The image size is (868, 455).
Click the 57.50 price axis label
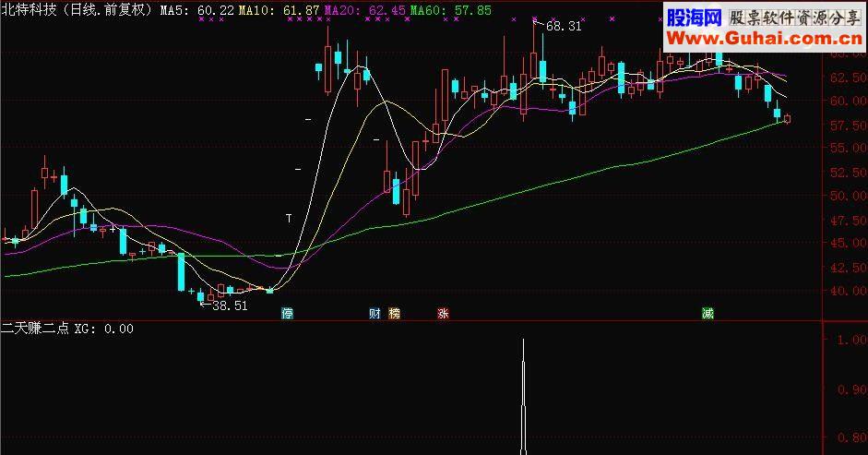(849, 126)
